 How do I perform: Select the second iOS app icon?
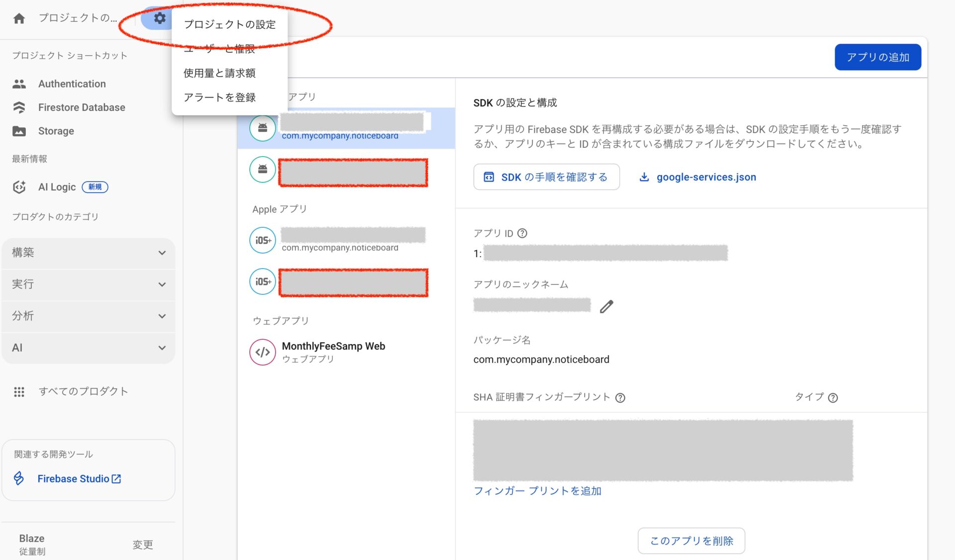tap(263, 281)
